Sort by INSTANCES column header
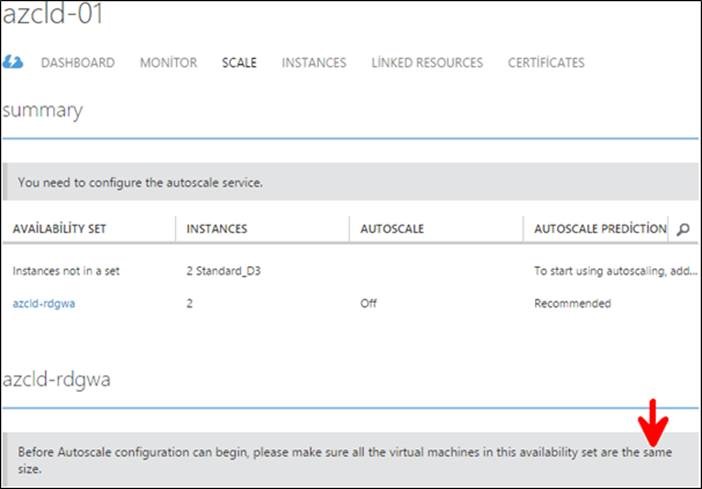Image resolution: width=702 pixels, height=489 pixels. coord(217,228)
